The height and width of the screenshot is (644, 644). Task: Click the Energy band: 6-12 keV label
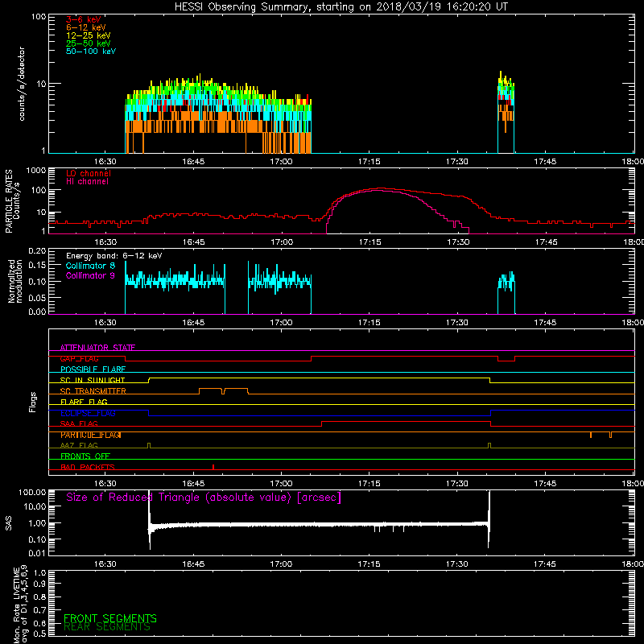(x=114, y=256)
